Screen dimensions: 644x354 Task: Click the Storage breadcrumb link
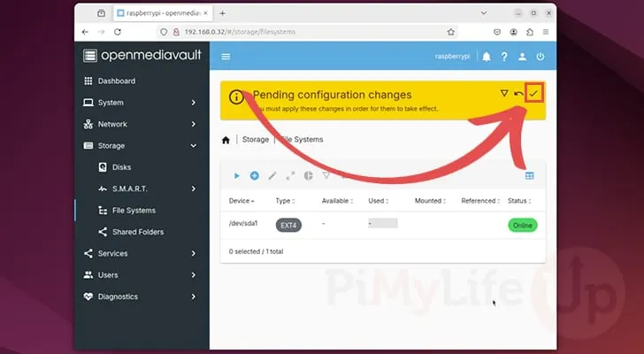[x=256, y=140]
